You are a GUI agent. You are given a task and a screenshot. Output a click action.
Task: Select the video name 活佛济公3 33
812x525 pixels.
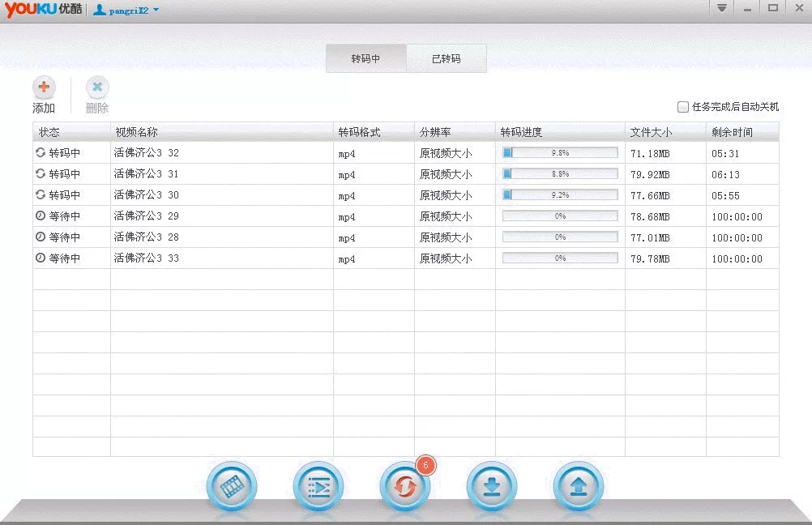[146, 258]
